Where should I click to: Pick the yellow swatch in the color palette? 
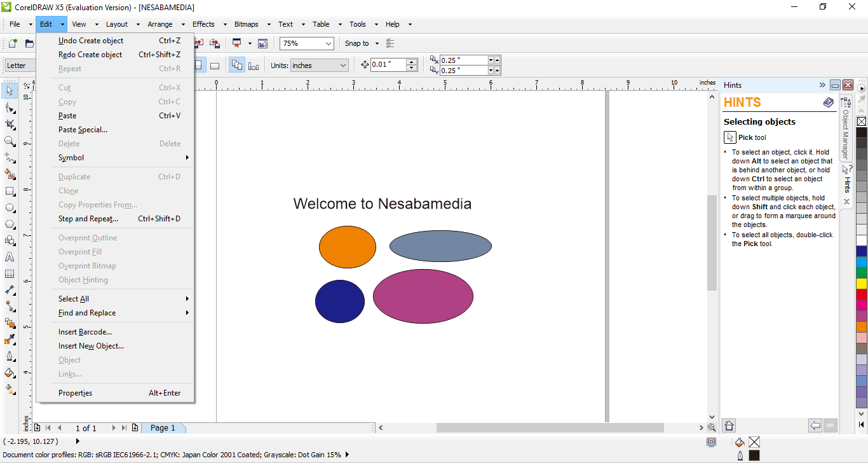[x=862, y=284]
